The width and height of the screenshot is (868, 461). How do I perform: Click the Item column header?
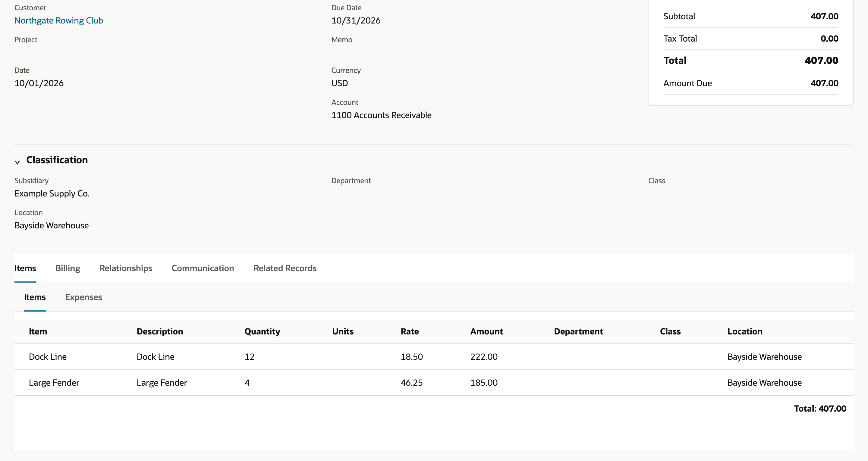(x=38, y=332)
